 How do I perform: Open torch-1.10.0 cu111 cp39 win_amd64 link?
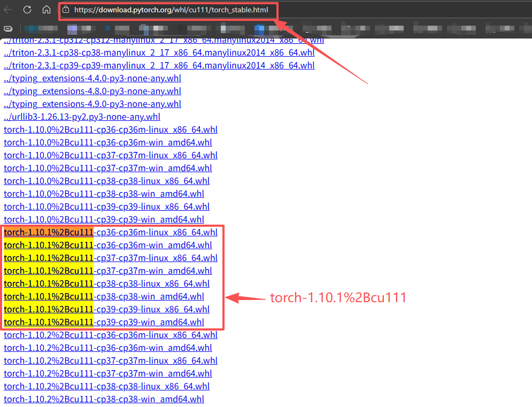click(104, 219)
